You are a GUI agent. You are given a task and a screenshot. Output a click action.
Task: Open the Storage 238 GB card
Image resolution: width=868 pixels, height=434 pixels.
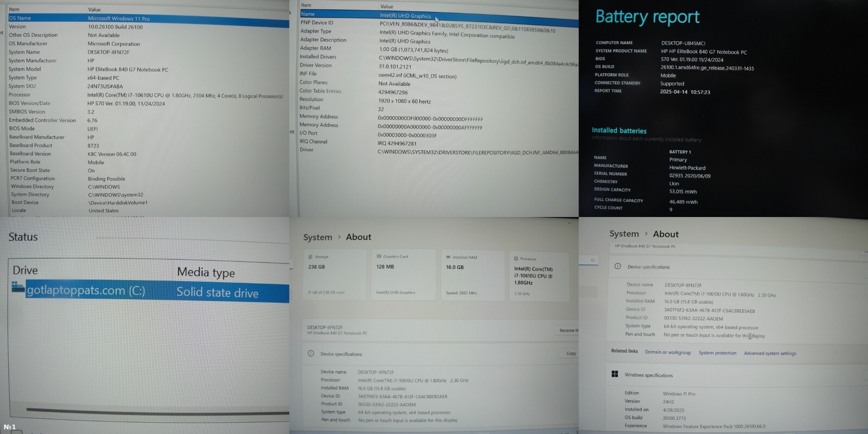coord(334,275)
